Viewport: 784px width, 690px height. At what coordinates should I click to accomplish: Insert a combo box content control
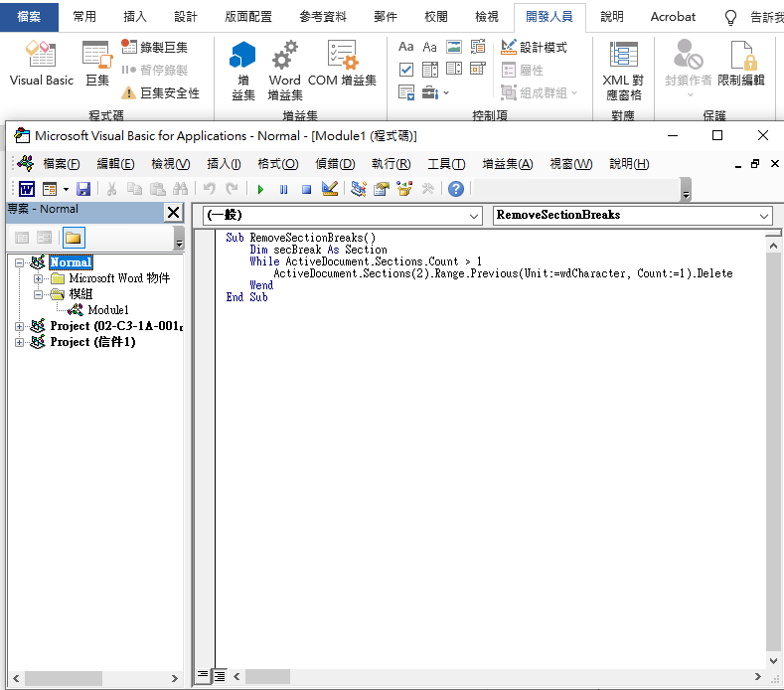point(429,69)
